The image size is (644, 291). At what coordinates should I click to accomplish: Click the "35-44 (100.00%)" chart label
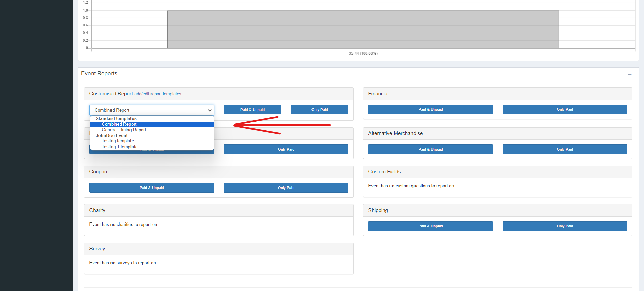click(x=363, y=53)
